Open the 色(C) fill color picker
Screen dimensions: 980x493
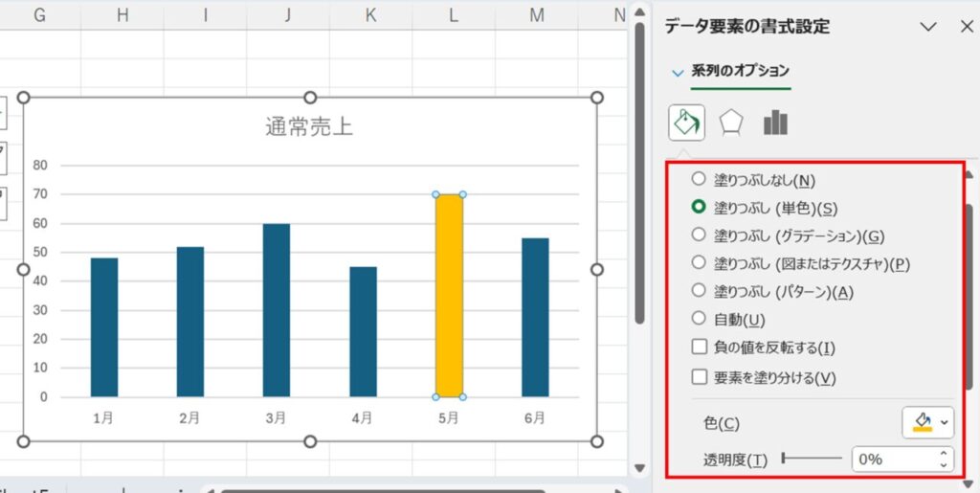(928, 423)
